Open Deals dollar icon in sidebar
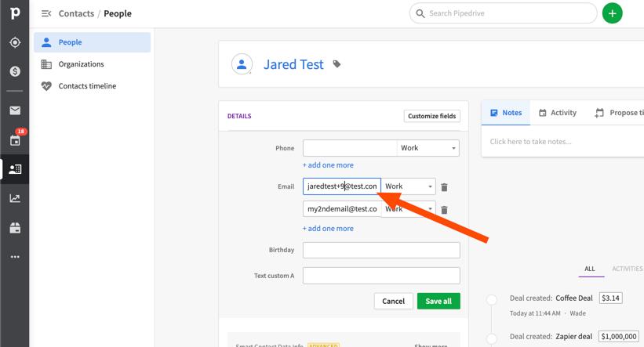 (x=15, y=71)
